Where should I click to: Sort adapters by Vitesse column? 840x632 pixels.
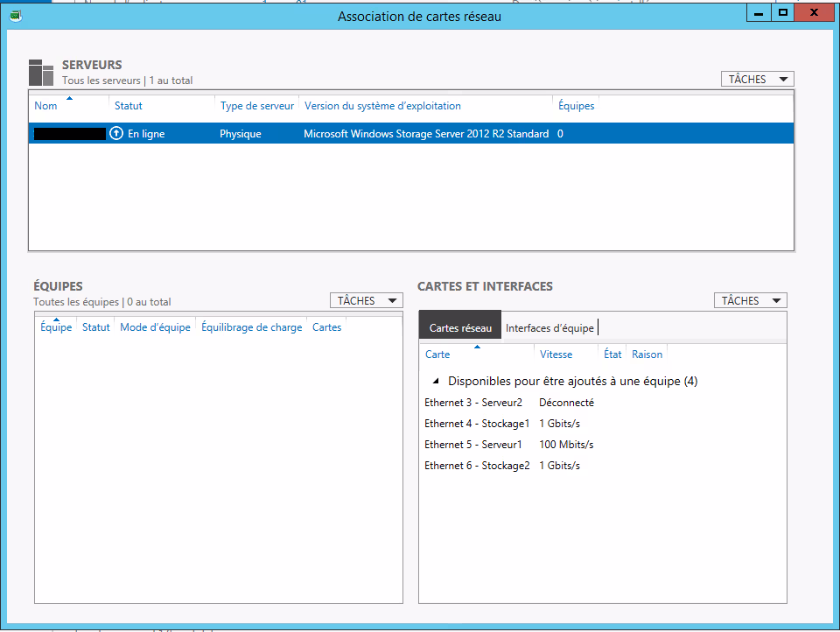click(x=556, y=355)
